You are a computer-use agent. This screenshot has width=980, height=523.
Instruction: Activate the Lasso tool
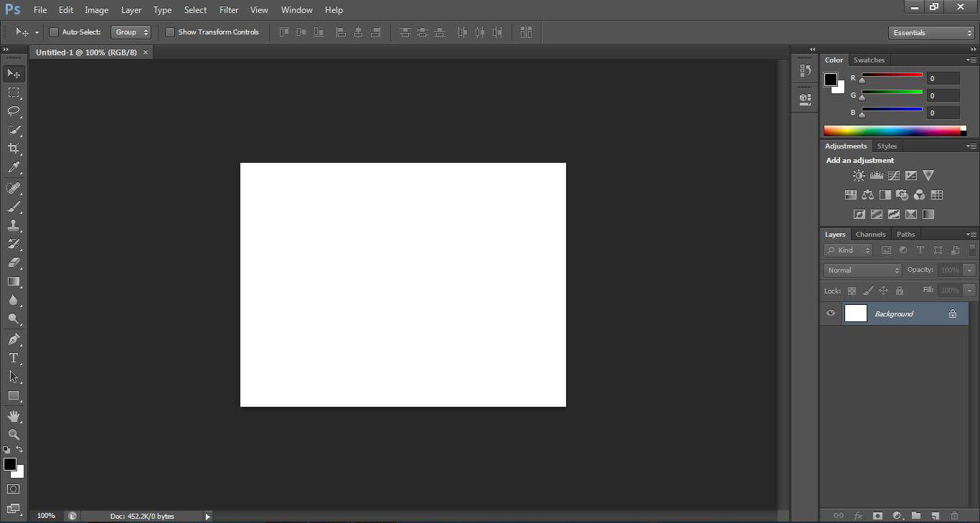point(14,111)
